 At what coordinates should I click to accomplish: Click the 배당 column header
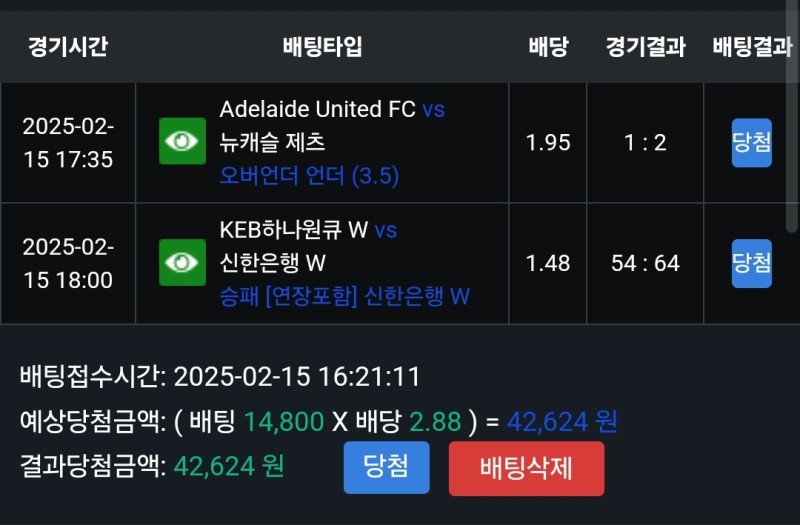548,46
